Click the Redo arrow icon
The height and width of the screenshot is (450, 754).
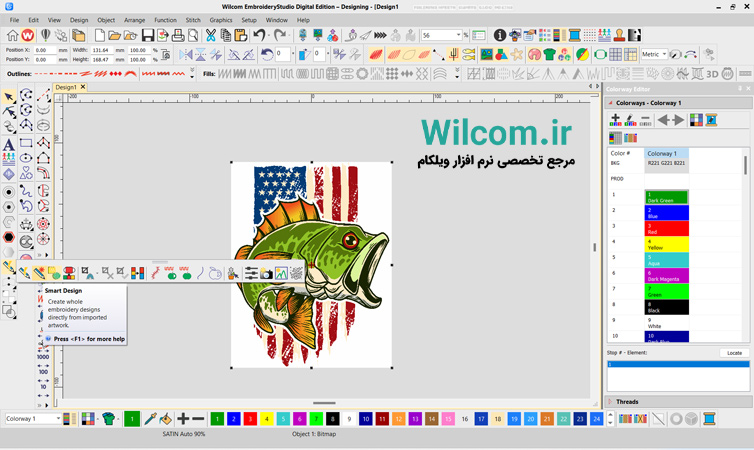(x=279, y=35)
